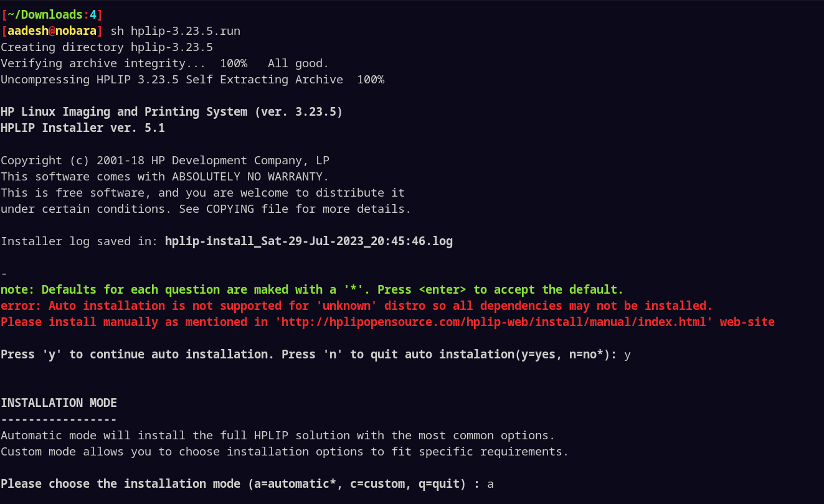Click the word COPYING in license notice
The image size is (824, 504).
point(230,208)
